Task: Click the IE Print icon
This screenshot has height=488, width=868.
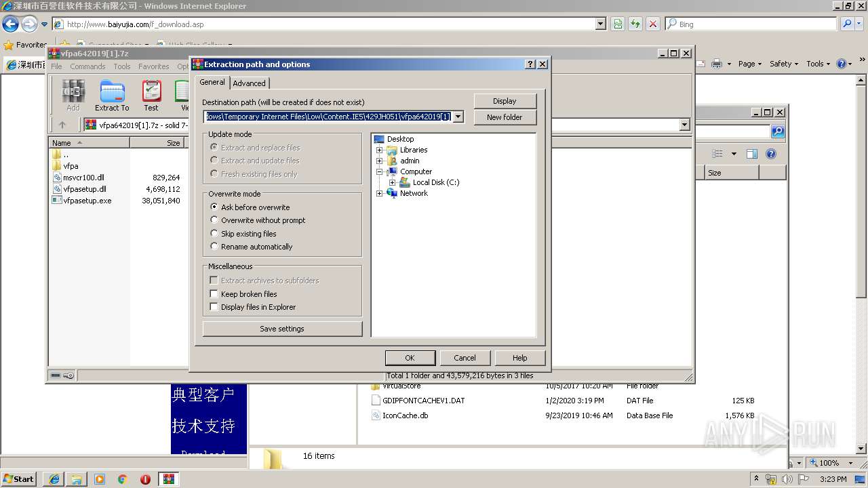Action: pyautogui.click(x=717, y=64)
